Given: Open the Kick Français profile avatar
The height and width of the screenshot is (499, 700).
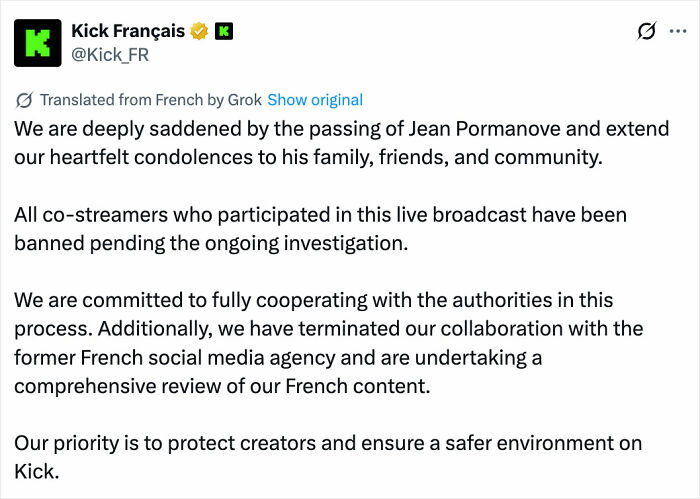Looking at the screenshot, I should tap(38, 43).
